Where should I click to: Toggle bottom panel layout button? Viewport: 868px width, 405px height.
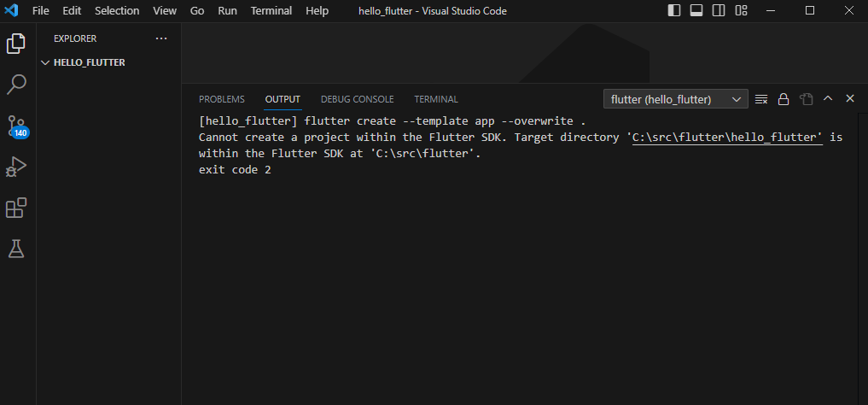(x=696, y=10)
